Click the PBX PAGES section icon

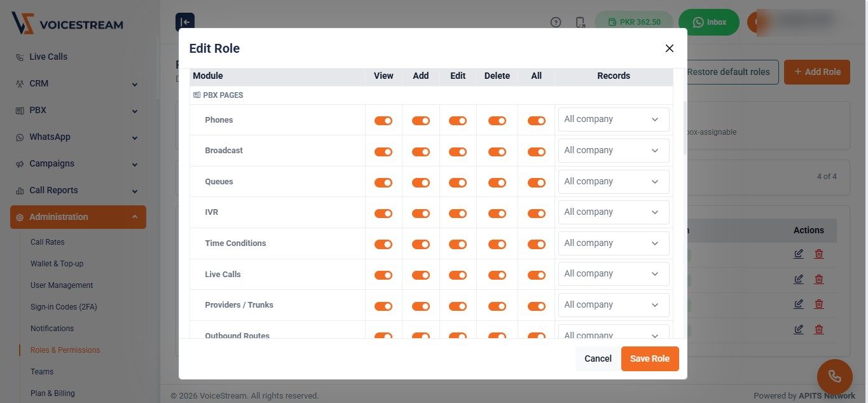(196, 95)
